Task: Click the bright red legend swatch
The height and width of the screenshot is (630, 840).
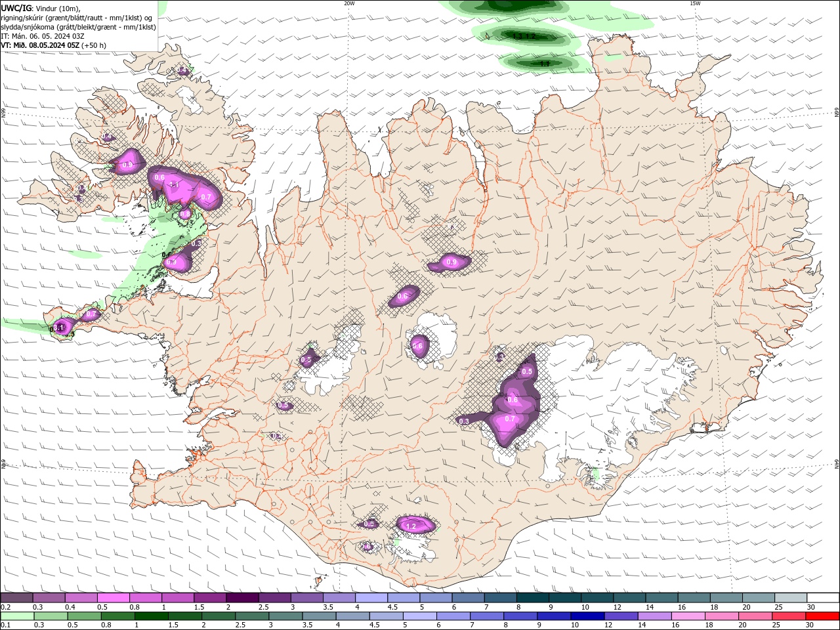Action: pos(823,616)
